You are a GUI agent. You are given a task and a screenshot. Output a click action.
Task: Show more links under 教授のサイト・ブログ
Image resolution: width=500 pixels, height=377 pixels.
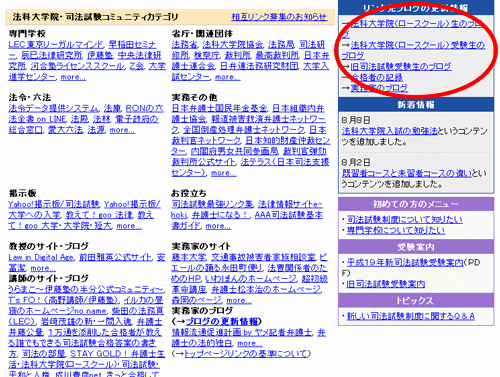[43, 268]
